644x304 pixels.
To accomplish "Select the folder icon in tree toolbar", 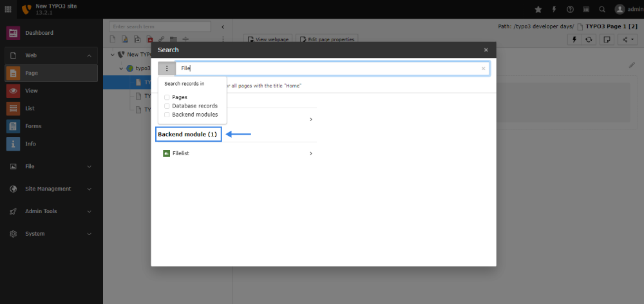I will pos(173,39).
